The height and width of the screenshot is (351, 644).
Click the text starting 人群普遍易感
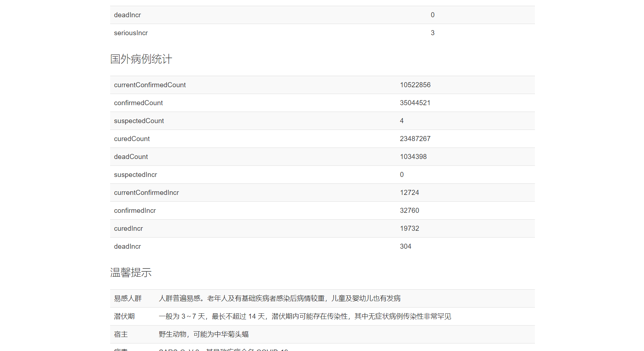coord(279,299)
